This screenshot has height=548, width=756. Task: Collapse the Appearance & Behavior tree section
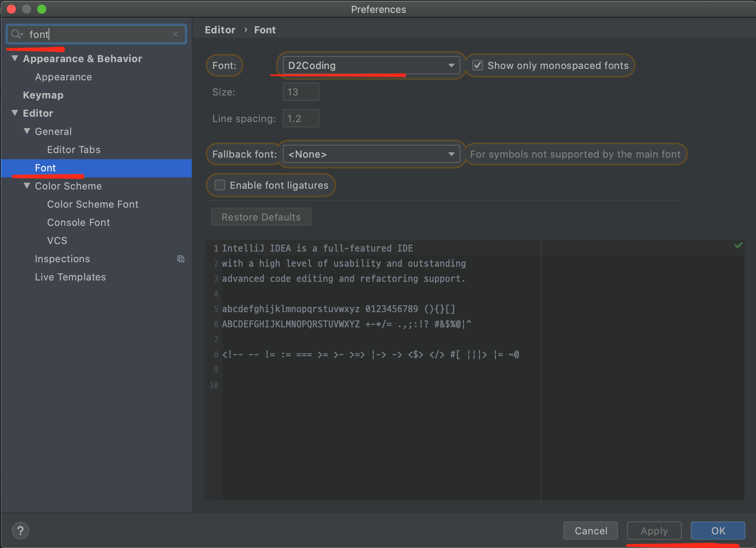click(15, 58)
